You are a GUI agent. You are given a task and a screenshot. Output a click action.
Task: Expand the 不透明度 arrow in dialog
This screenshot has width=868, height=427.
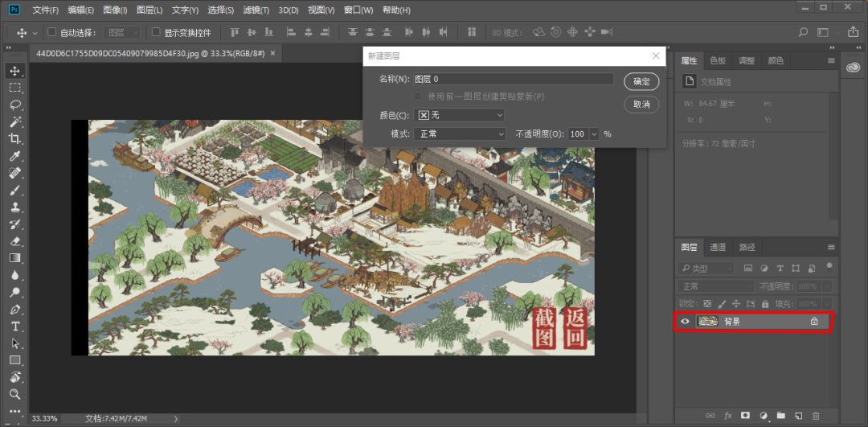point(595,134)
